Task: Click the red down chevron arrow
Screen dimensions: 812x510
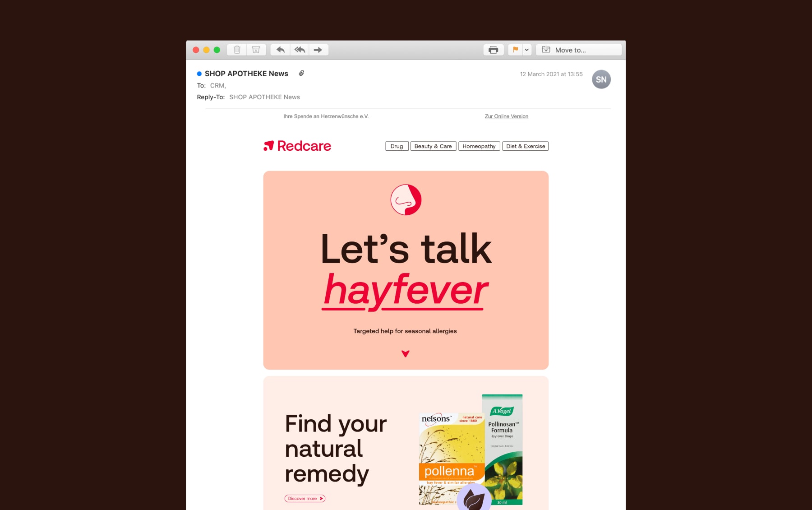Action: 406,354
